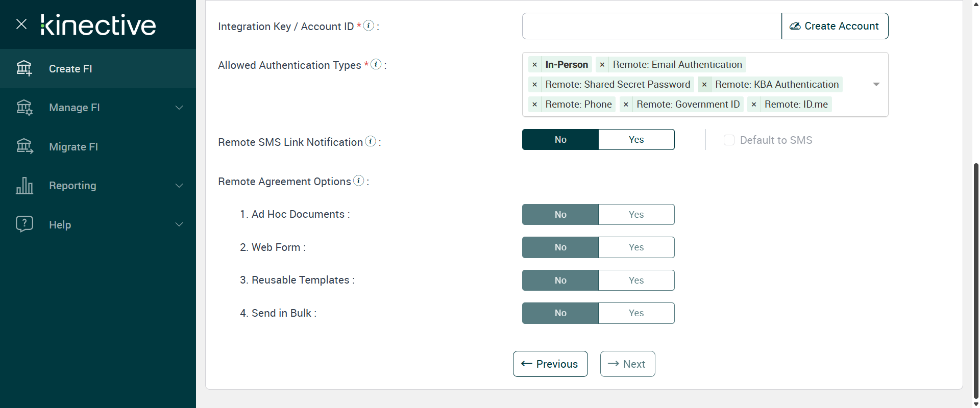Screen dimensions: 980x408
Task: Go back with the Previous button
Action: click(x=550, y=364)
